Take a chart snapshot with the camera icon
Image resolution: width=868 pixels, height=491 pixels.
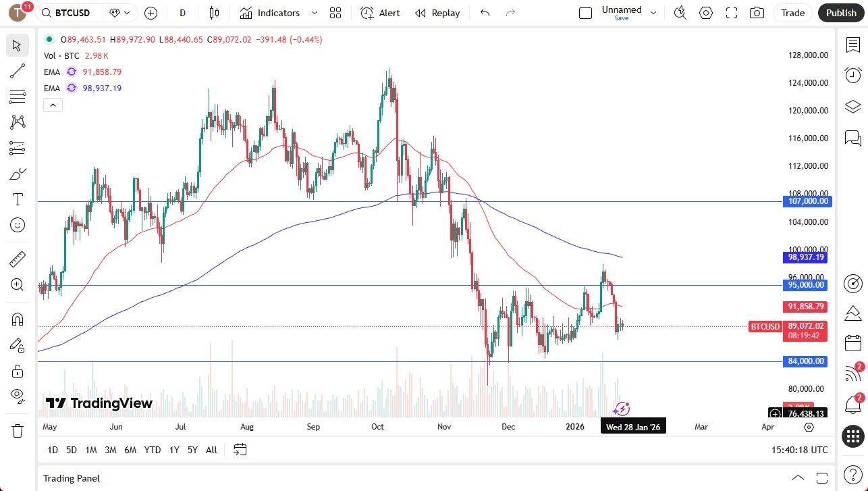pyautogui.click(x=757, y=13)
